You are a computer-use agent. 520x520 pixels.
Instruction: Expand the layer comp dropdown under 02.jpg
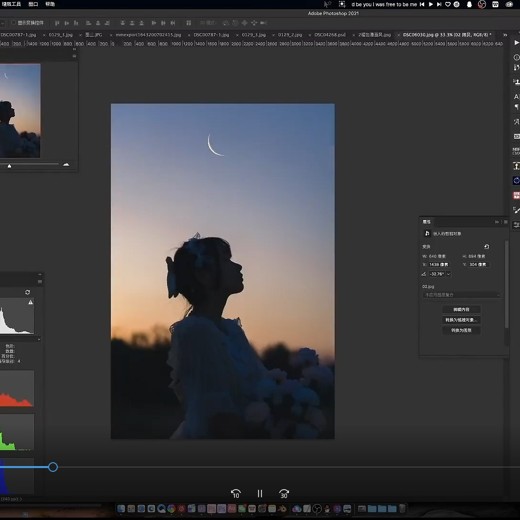[x=462, y=295]
